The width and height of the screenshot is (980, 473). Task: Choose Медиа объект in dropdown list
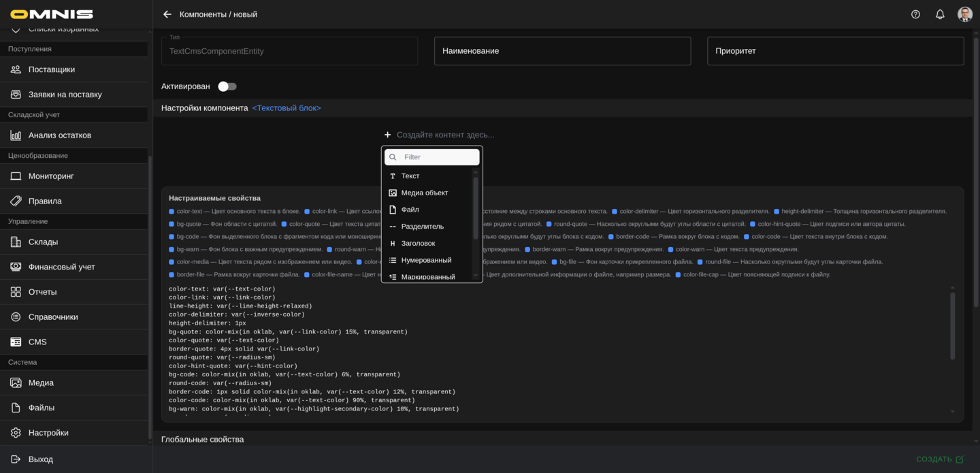point(424,193)
